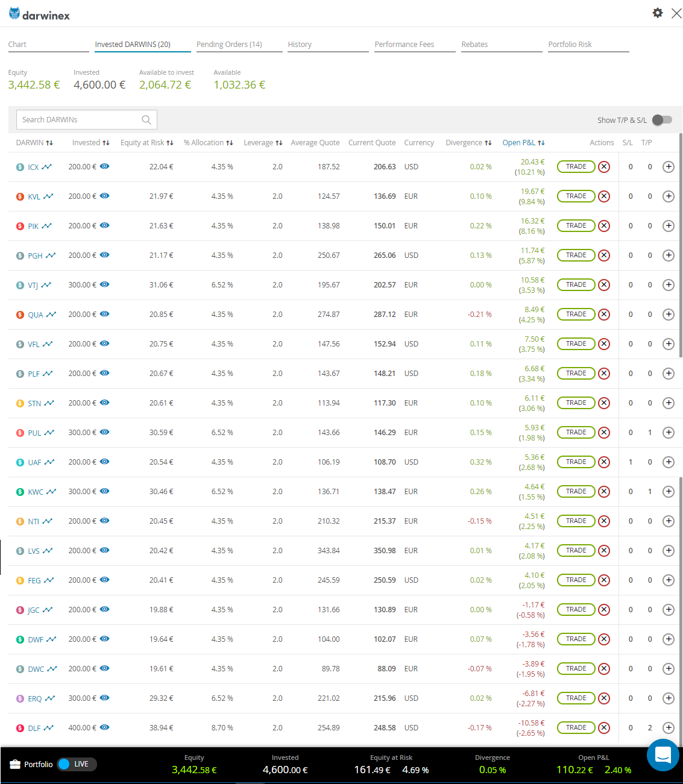Viewport: 683px width, 784px height.
Task: Click the STN yellow dollar badge
Action: coord(20,404)
